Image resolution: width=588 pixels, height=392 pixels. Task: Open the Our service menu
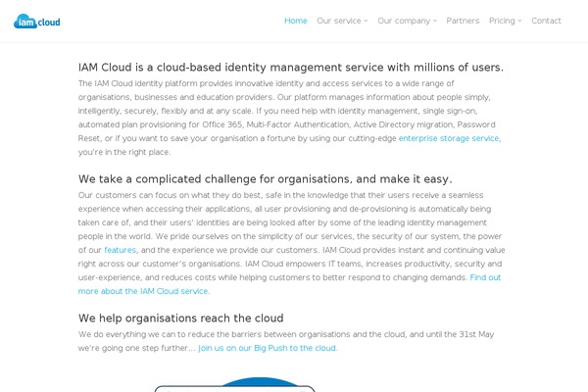coord(339,21)
